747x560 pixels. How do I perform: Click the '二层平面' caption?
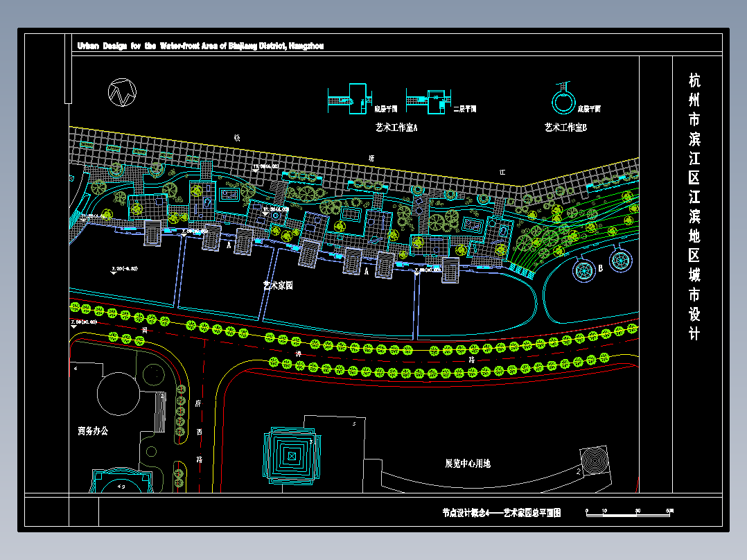click(464, 109)
